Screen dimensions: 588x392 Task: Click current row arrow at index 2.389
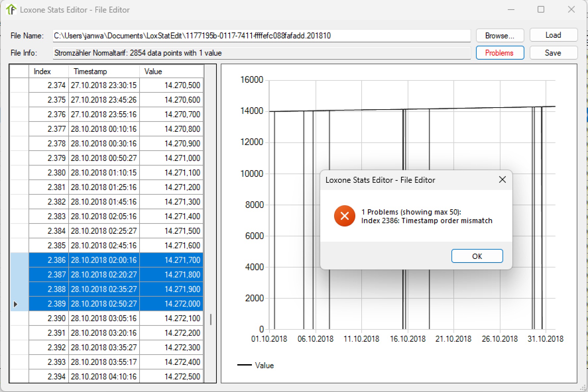click(x=16, y=304)
